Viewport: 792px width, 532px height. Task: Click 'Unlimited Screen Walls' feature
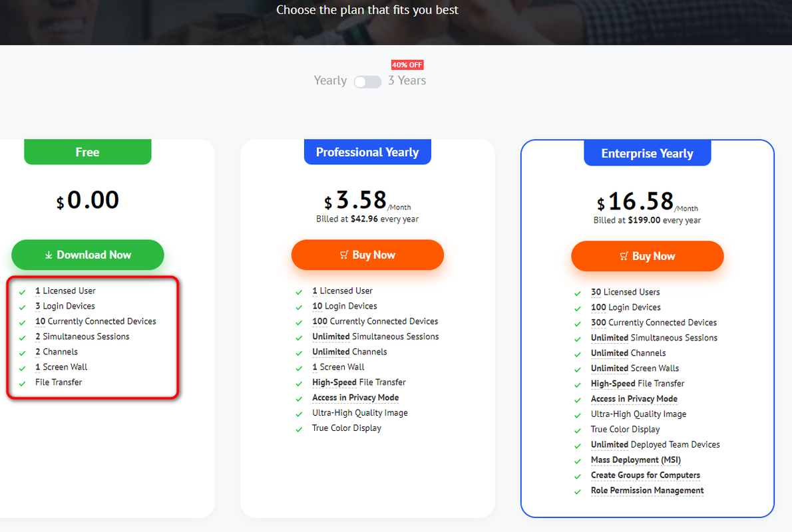click(x=635, y=368)
